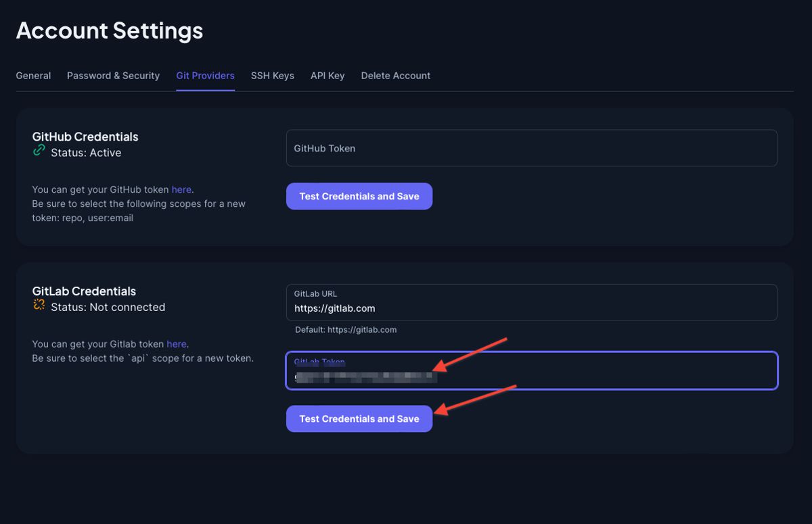Viewport: 812px width, 524px height.
Task: Click the GitHub Credentials section heading
Action: (x=85, y=137)
